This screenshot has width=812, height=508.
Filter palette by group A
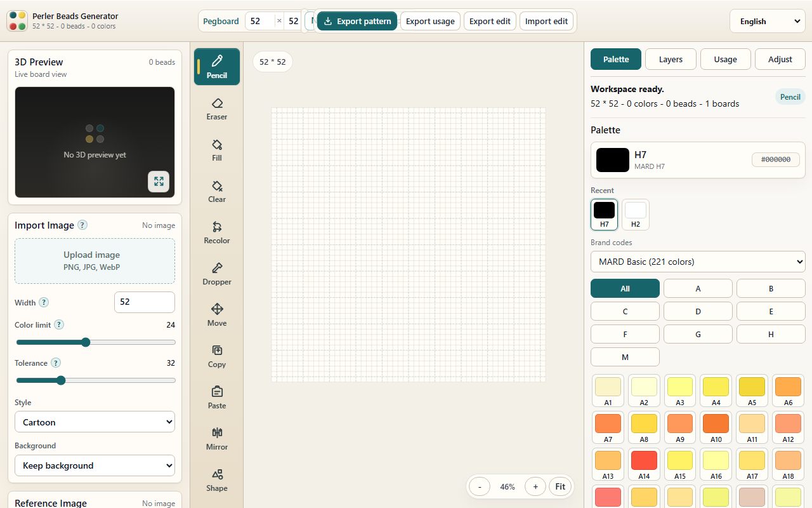(x=698, y=288)
